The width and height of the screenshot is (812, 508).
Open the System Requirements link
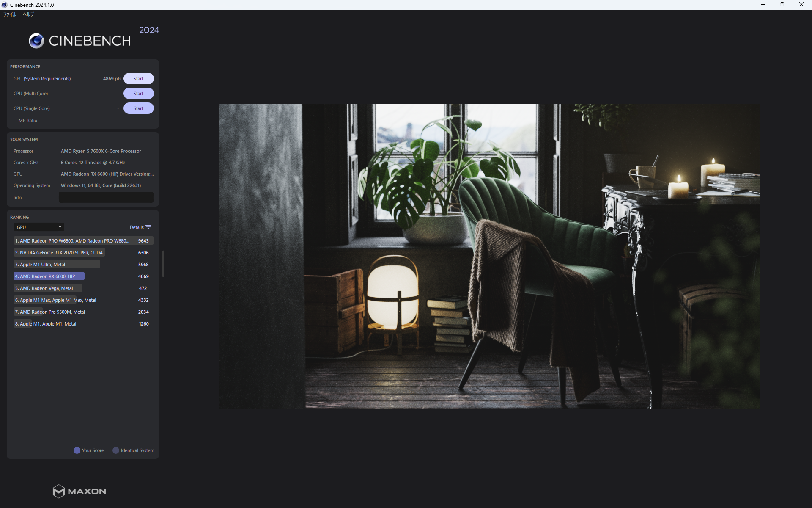point(47,79)
